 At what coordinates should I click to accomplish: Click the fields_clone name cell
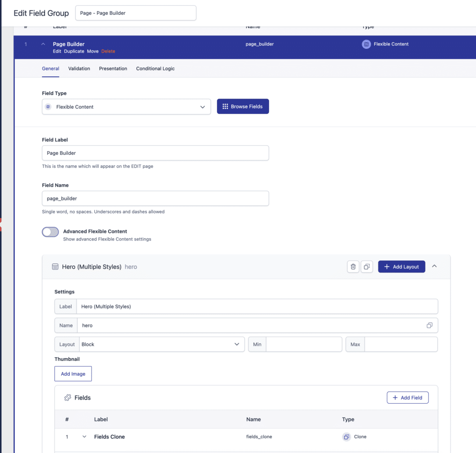(259, 437)
